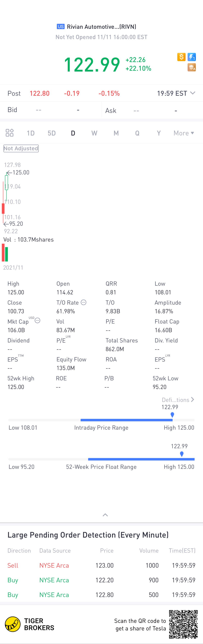Tap the Intraday Price Range marker

pyautogui.click(x=172, y=415)
